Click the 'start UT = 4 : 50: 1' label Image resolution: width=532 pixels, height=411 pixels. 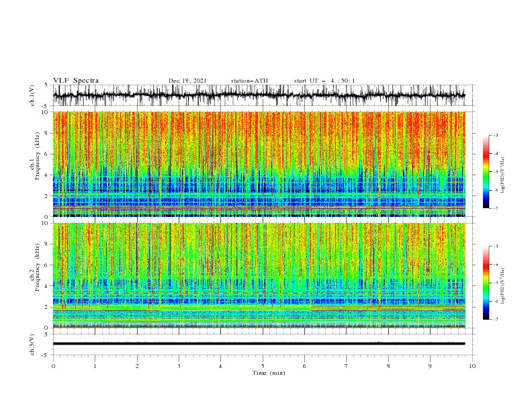pos(324,81)
